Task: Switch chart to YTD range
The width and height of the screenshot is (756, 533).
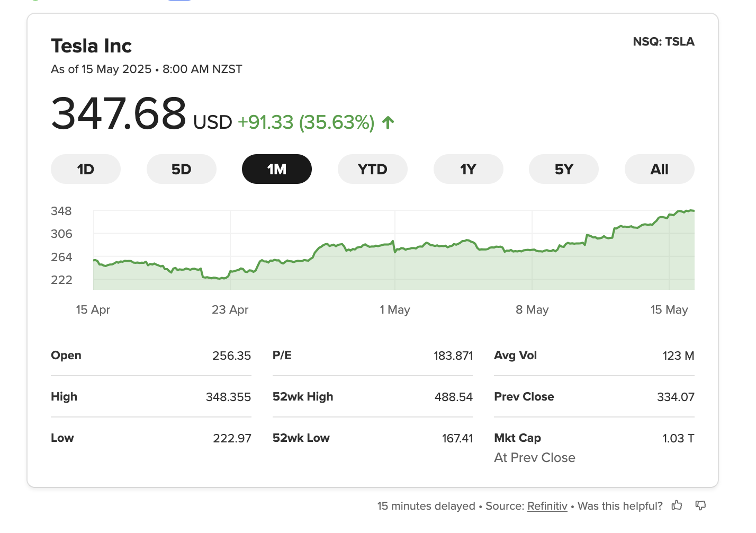Action: 373,169
